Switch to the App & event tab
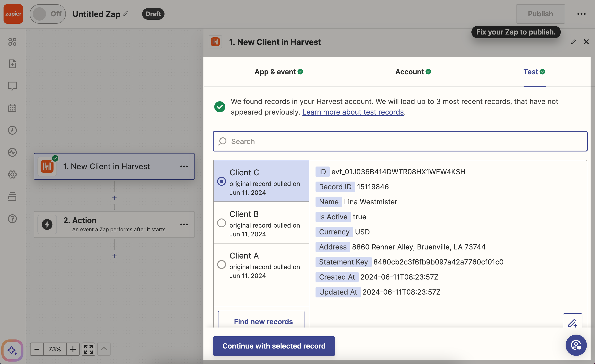The height and width of the screenshot is (364, 595). pos(279,72)
